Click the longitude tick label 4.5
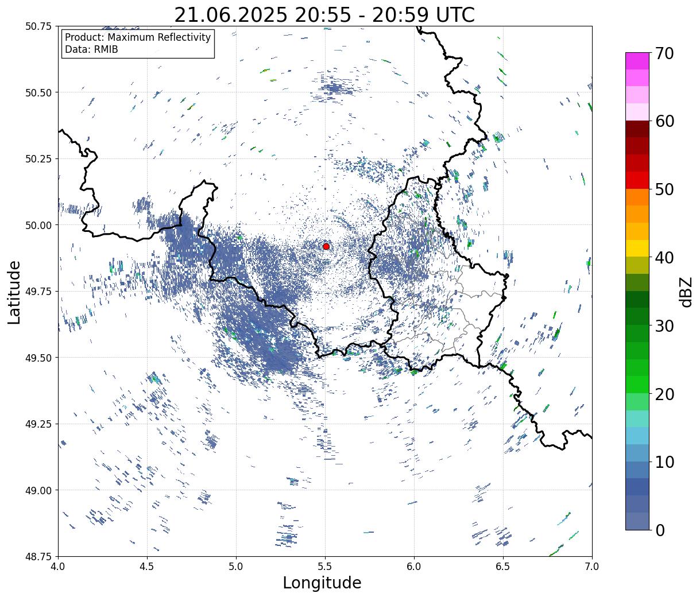Screen dimensions: 700x597 coord(147,567)
